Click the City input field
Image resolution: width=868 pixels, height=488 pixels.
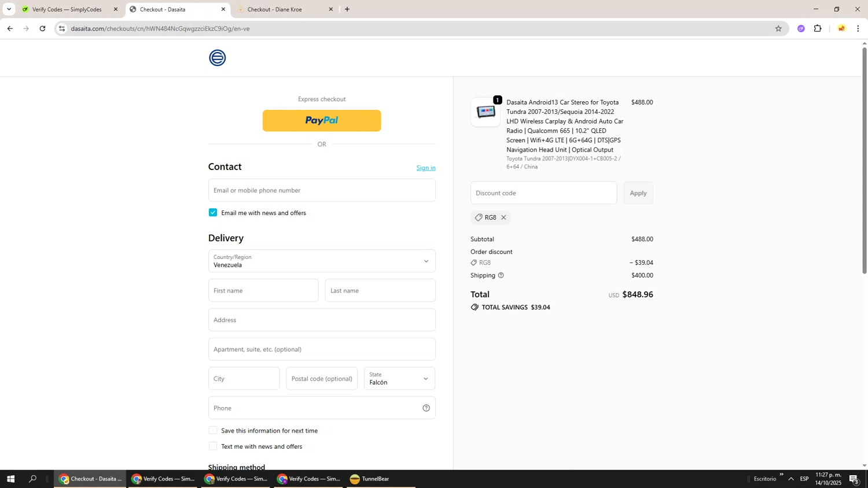tap(244, 379)
